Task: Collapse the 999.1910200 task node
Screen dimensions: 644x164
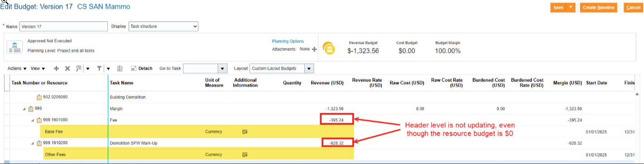Action: click(x=32, y=143)
